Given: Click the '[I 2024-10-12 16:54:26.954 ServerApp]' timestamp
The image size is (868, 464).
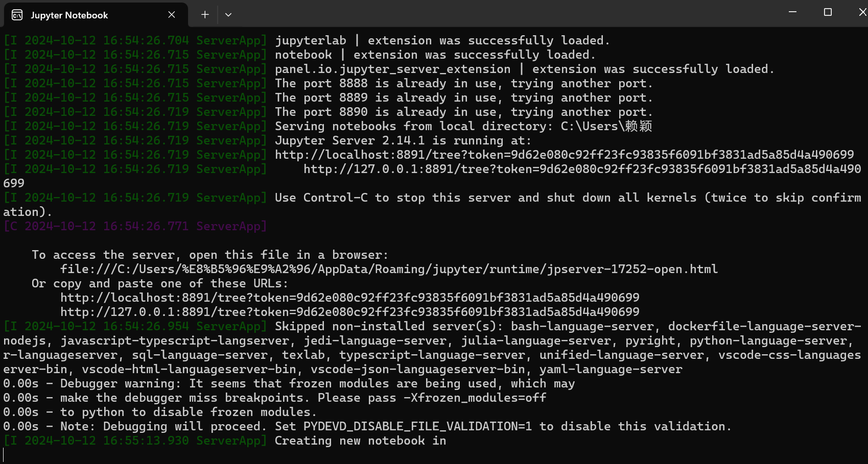Looking at the screenshot, I should [135, 326].
